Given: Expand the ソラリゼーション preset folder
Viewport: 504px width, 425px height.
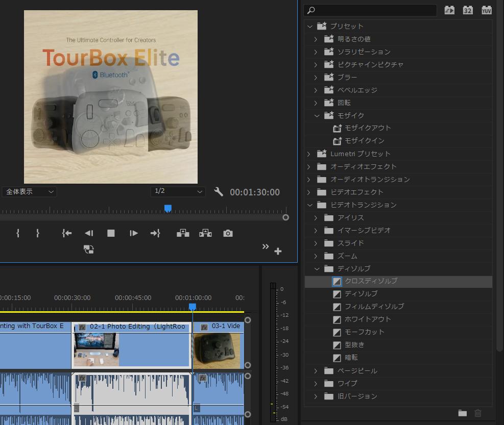Looking at the screenshot, I should (x=316, y=52).
